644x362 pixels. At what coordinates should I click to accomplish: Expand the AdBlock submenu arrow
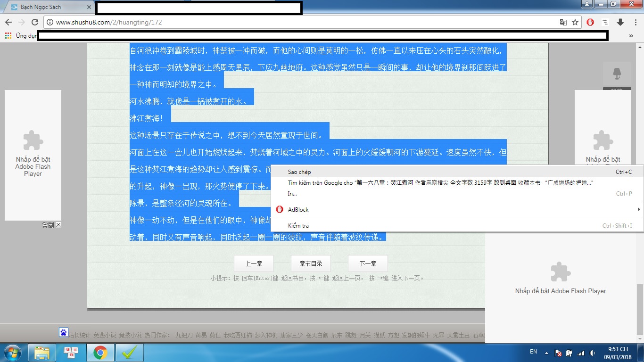pos(638,209)
